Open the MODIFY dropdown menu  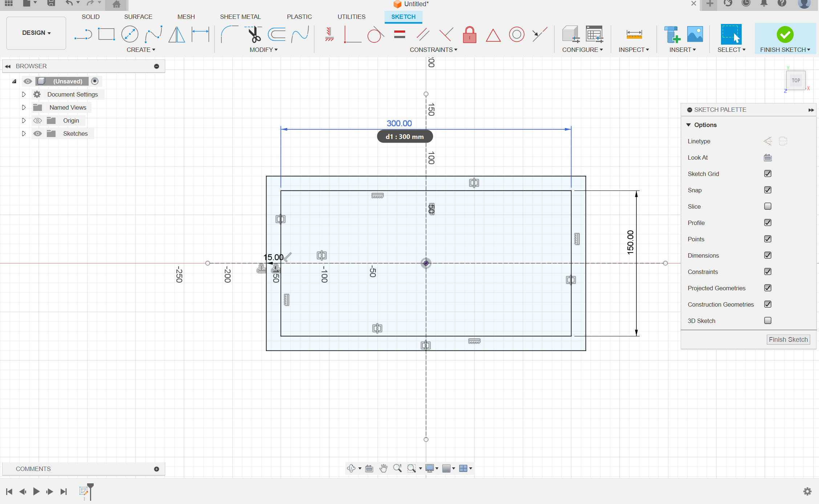coord(264,50)
